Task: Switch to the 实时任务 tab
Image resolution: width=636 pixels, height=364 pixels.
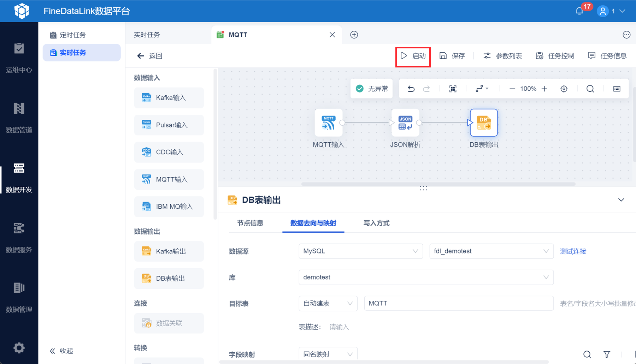Action: click(x=147, y=35)
